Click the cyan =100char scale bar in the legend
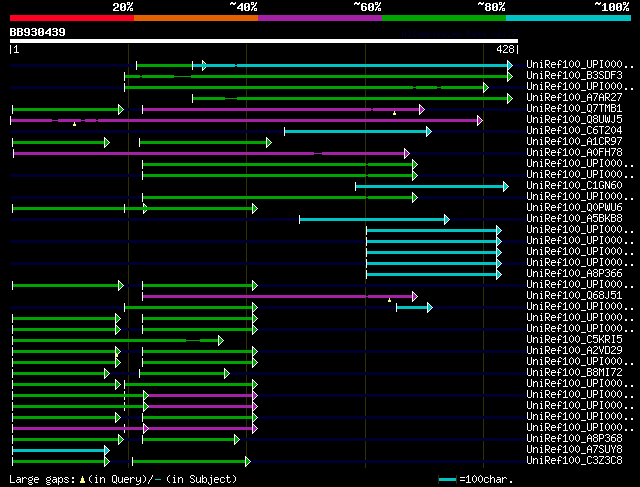This screenshot has width=640, height=487. coord(447,480)
